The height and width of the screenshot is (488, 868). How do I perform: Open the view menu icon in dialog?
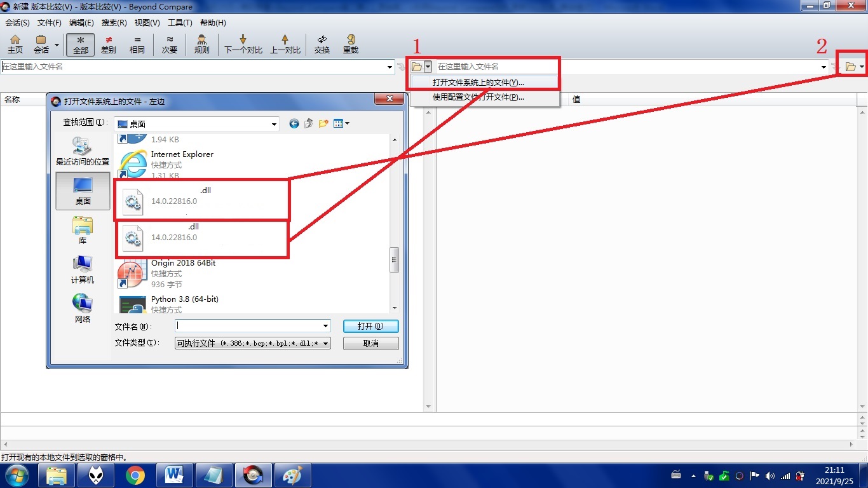342,124
